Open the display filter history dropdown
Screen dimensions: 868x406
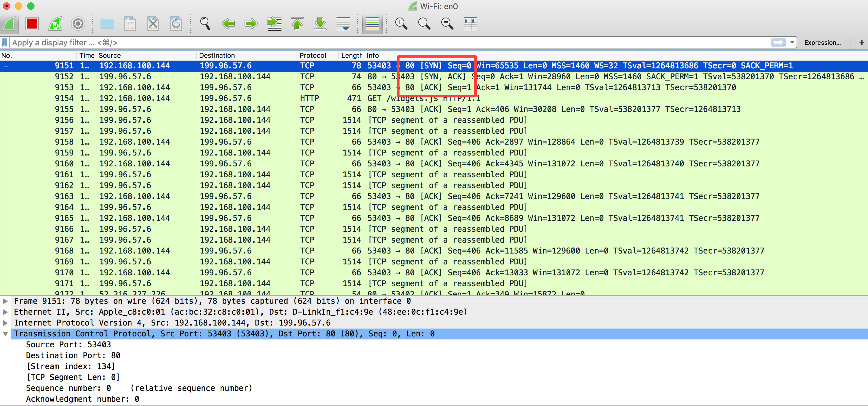point(792,42)
